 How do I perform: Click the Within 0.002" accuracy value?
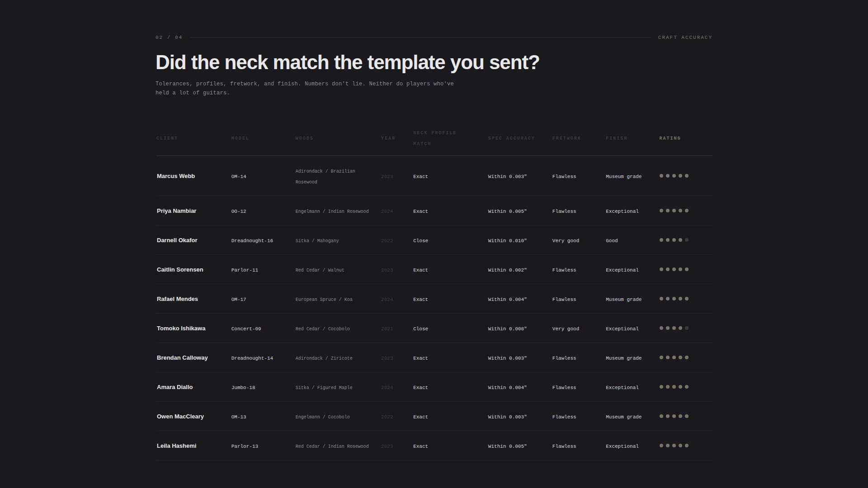pos(507,270)
